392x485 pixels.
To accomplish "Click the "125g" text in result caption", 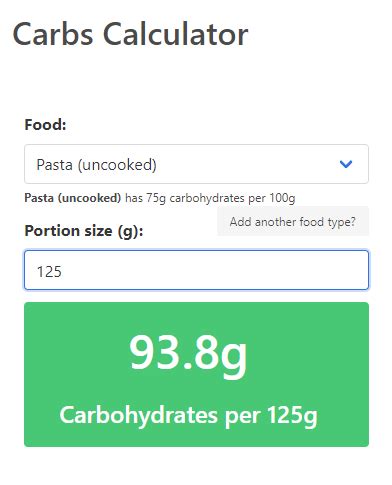I will (292, 416).
